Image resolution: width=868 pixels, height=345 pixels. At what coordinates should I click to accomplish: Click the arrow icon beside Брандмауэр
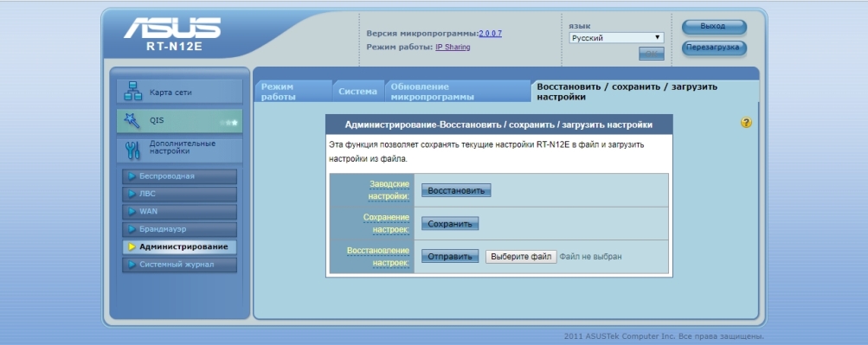coord(132,229)
